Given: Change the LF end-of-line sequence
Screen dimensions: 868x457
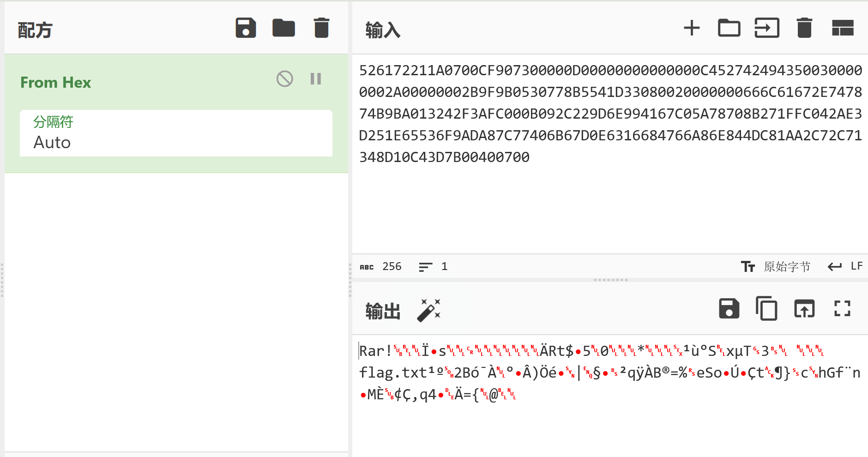Looking at the screenshot, I should tap(845, 266).
